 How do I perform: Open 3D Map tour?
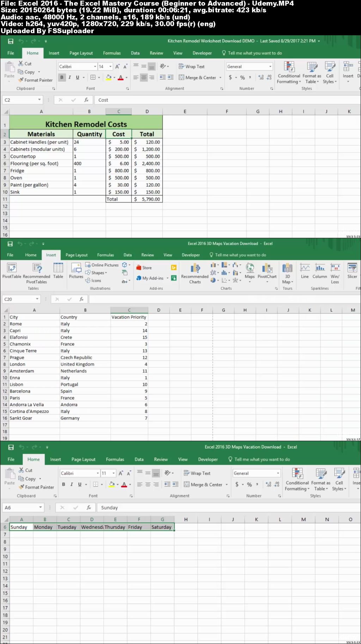click(287, 273)
